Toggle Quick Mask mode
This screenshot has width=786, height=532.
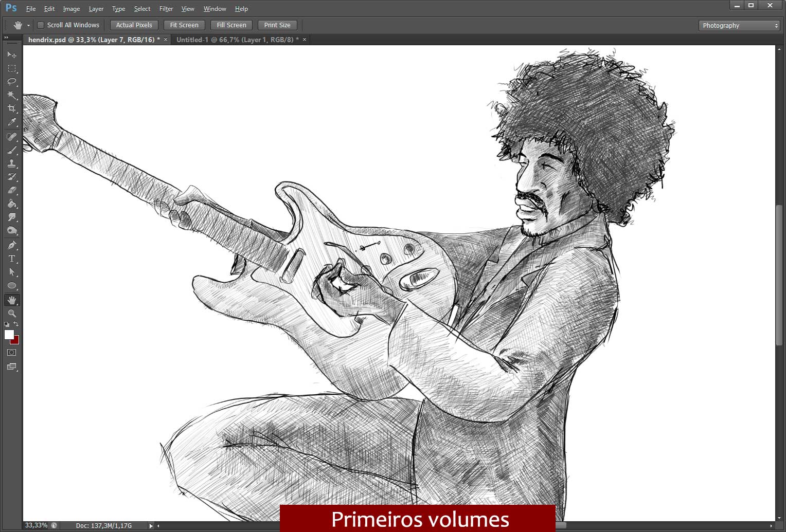click(12, 353)
